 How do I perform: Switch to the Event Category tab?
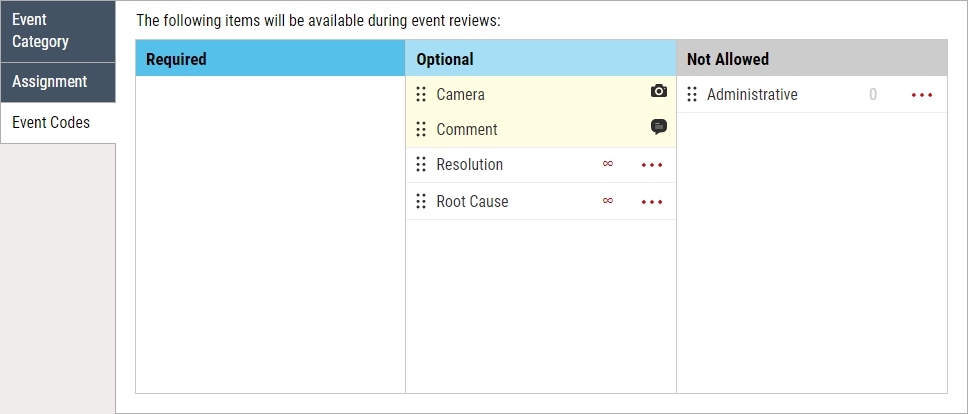57,31
